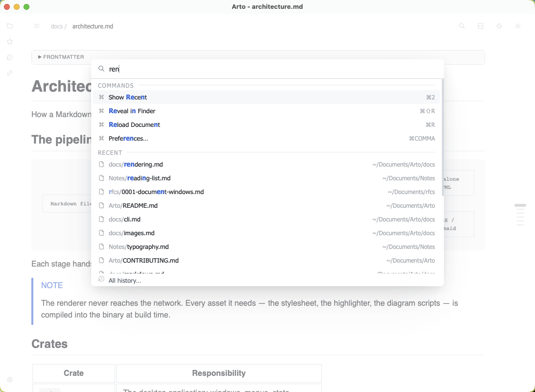The height and width of the screenshot is (392, 535).
Task: Click command icon beside Preferences
Action: [x=101, y=138]
